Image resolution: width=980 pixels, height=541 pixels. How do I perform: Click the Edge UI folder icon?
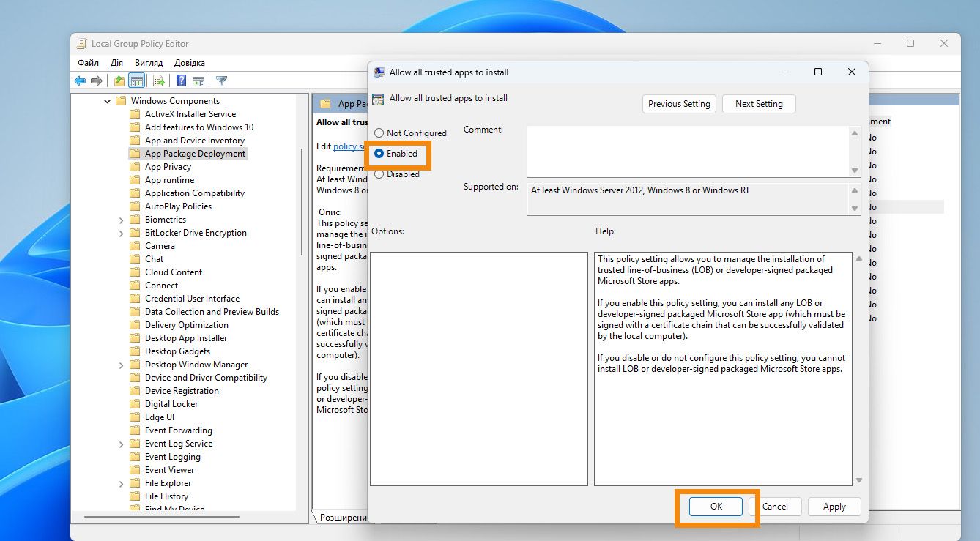[x=135, y=417]
